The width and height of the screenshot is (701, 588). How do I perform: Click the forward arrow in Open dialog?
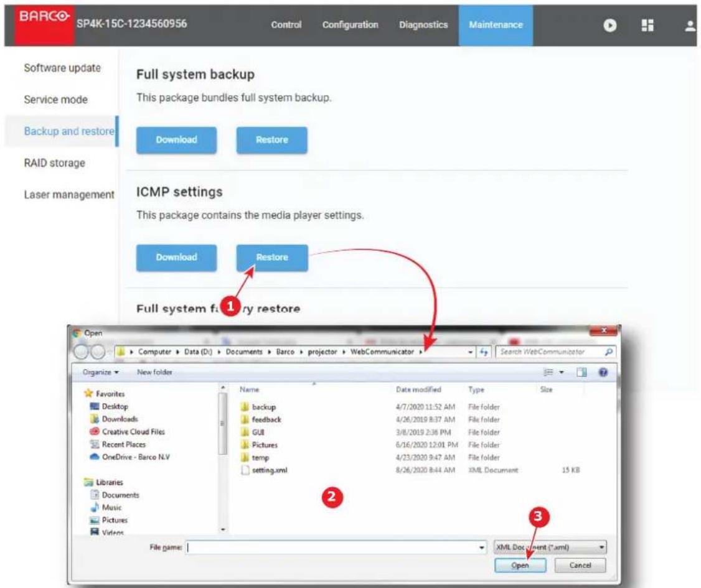[x=98, y=352]
